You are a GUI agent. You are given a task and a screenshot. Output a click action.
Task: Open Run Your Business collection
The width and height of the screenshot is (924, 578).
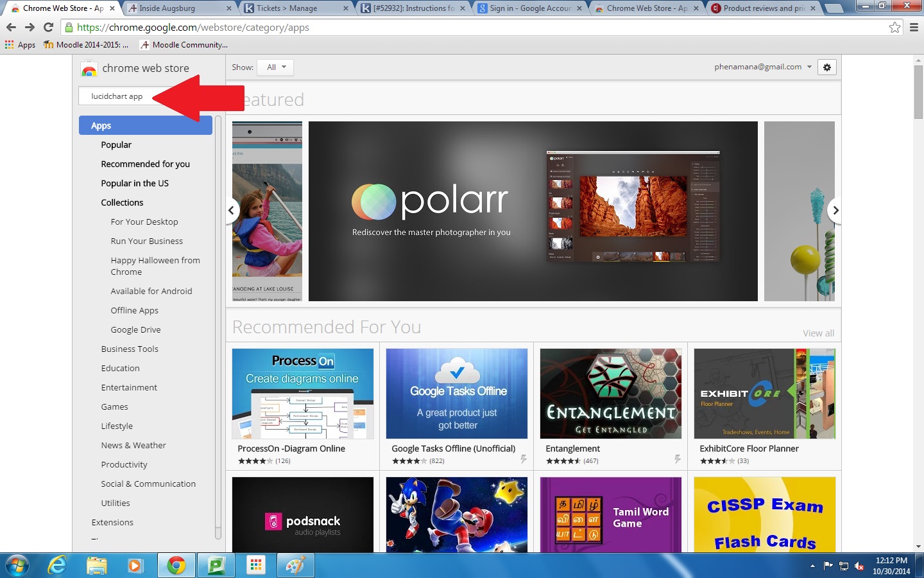pos(147,241)
